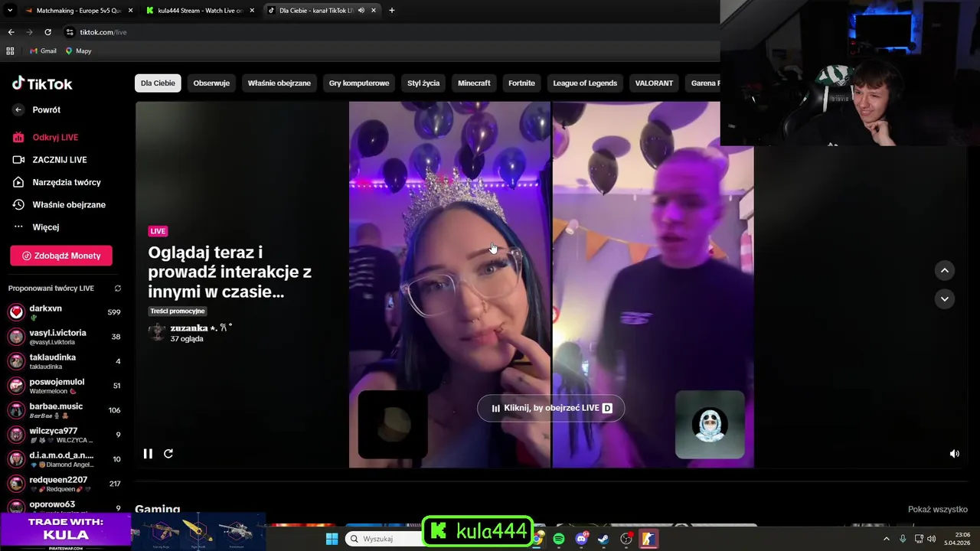Refresh the proposed LIVE creators list
This screenshot has width=980, height=551.
point(118,289)
